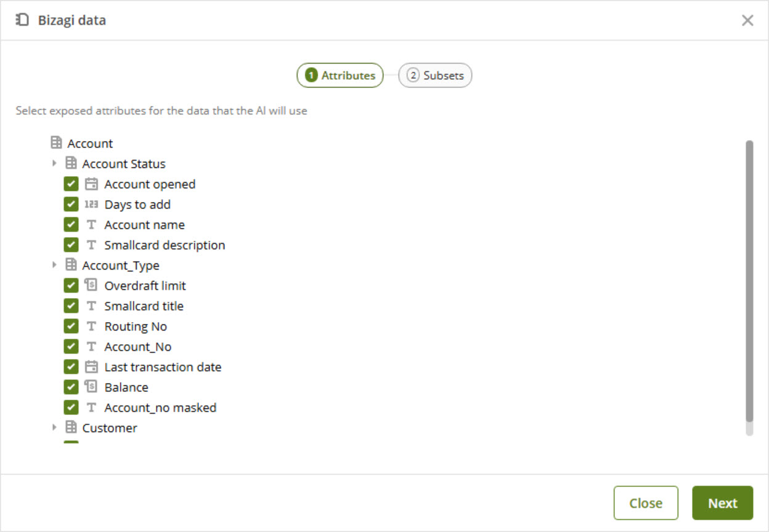The height and width of the screenshot is (532, 769).
Task: Click the Close button in footer
Action: pyautogui.click(x=645, y=503)
